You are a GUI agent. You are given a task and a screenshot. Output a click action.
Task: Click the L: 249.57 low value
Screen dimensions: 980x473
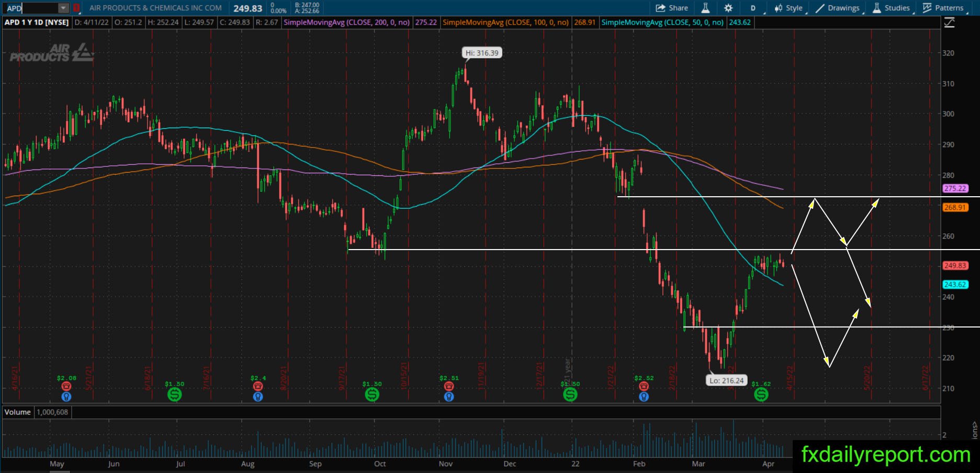pos(199,22)
